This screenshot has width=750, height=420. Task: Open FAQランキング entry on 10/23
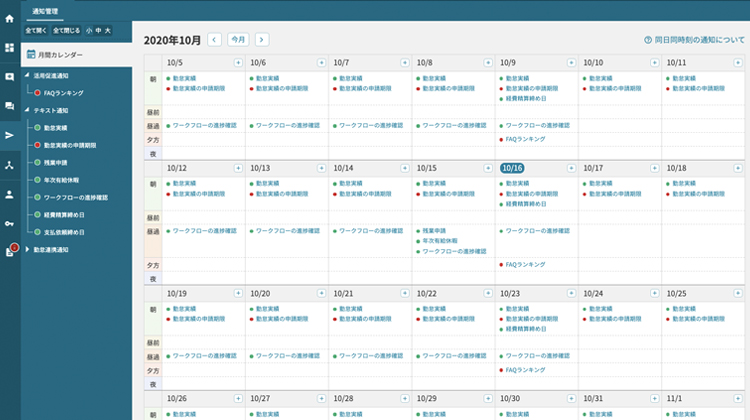tap(525, 370)
